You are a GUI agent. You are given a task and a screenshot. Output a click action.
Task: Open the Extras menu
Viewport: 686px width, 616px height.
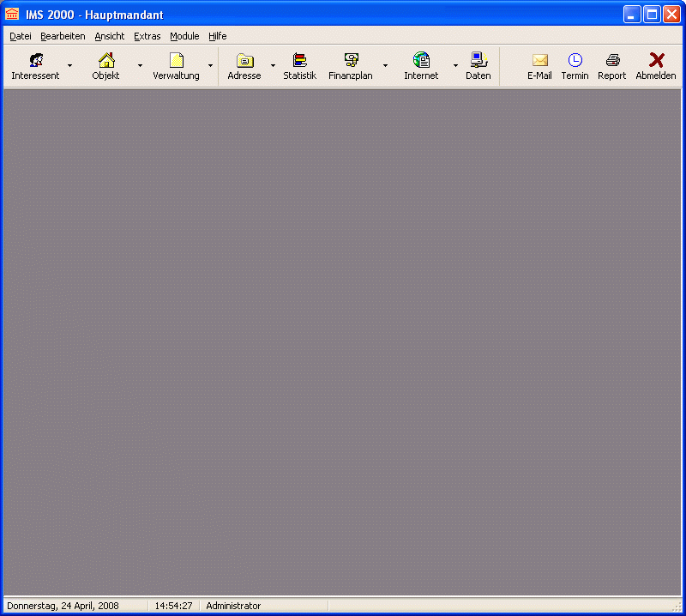[x=147, y=36]
